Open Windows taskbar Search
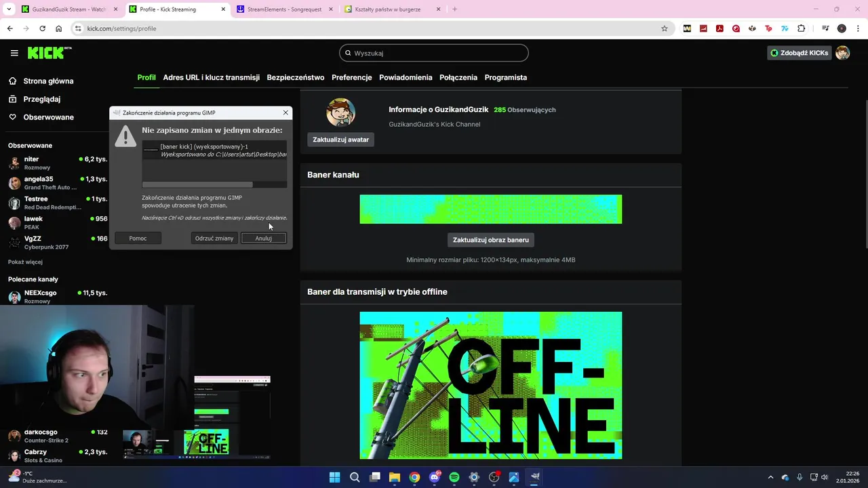The image size is (868, 488). point(355,477)
